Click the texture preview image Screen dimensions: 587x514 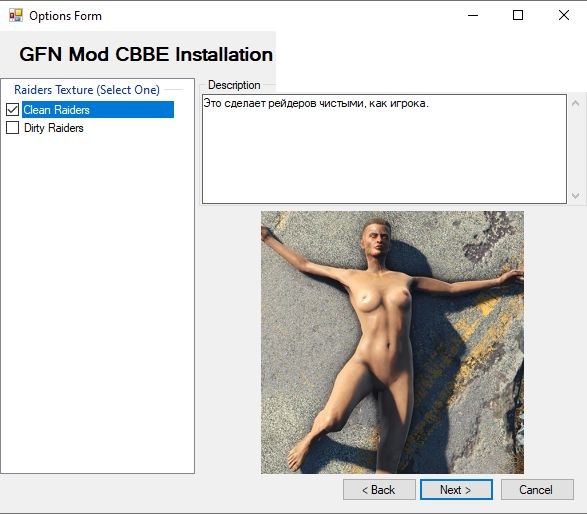point(392,342)
